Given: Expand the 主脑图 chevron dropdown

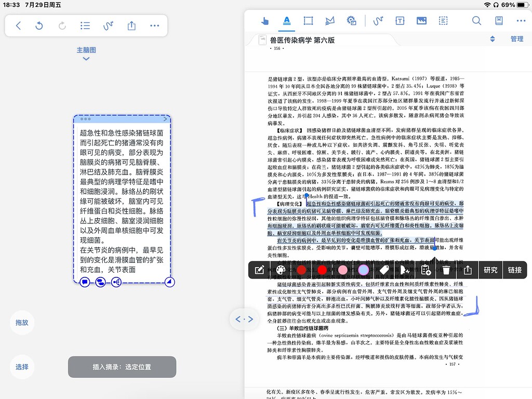Looking at the screenshot, I should 85,59.
